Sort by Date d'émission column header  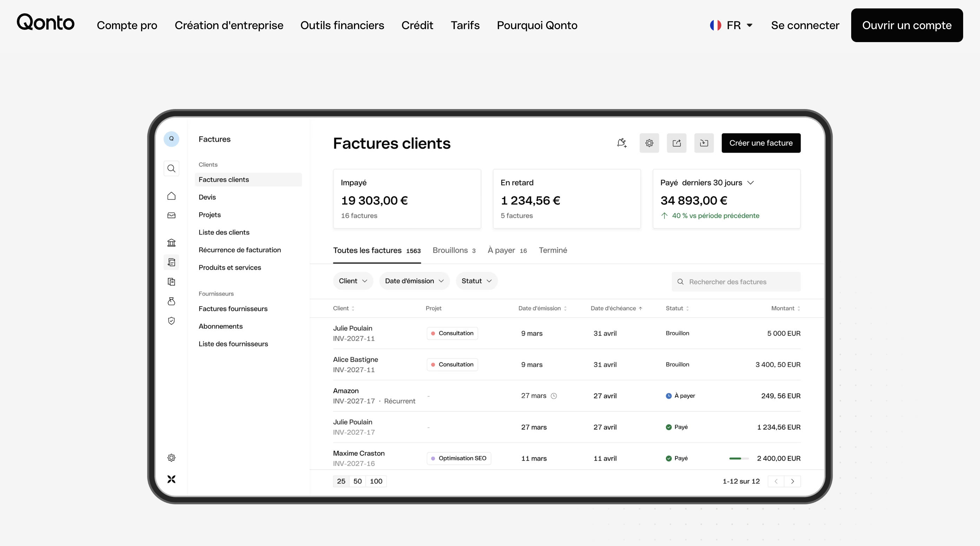point(543,308)
